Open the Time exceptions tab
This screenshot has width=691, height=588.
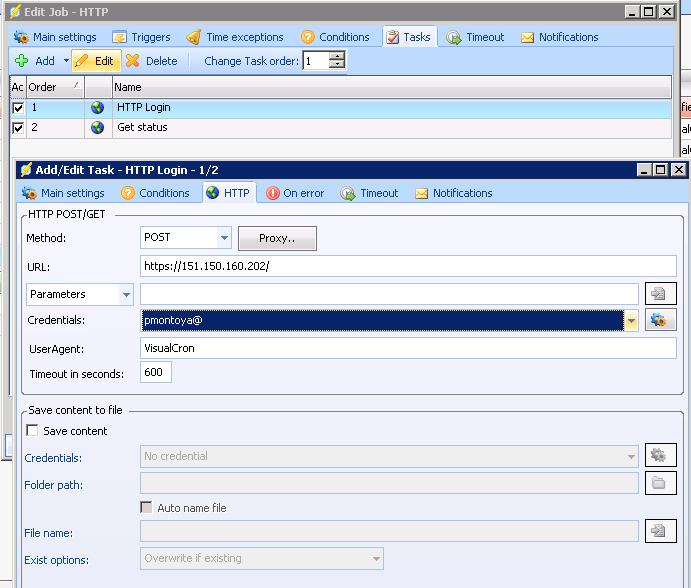point(235,37)
